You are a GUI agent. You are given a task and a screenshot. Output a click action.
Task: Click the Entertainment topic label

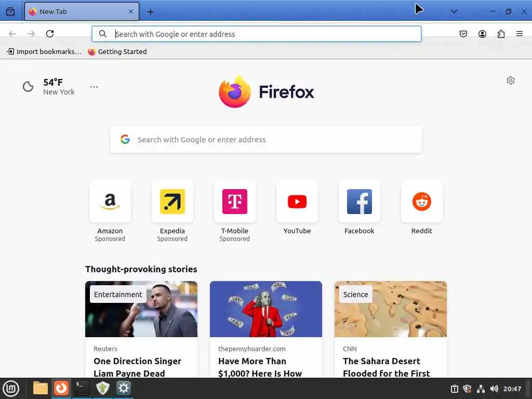coord(118,295)
